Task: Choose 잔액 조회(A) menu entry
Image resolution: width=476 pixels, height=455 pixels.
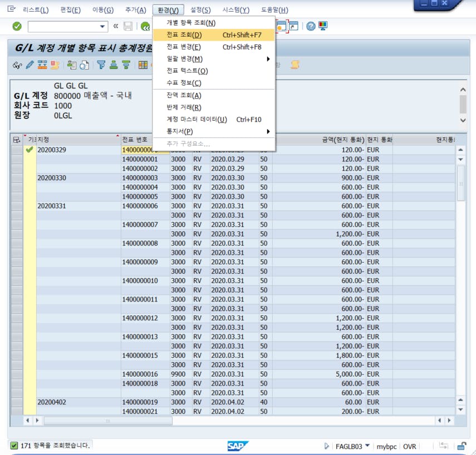Action: click(x=214, y=96)
